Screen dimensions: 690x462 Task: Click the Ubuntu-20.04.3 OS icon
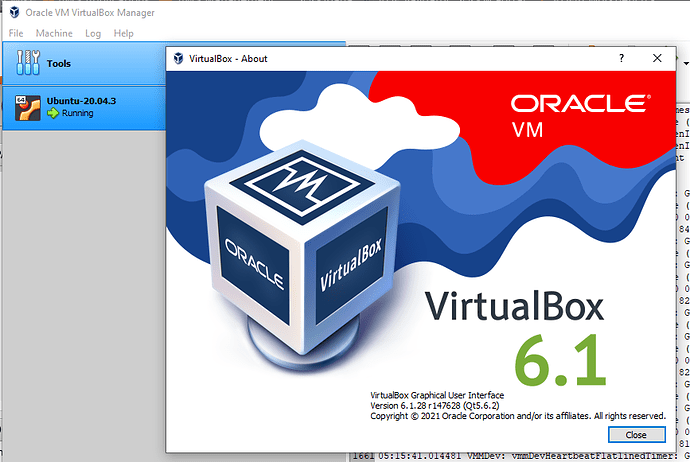tap(28, 108)
